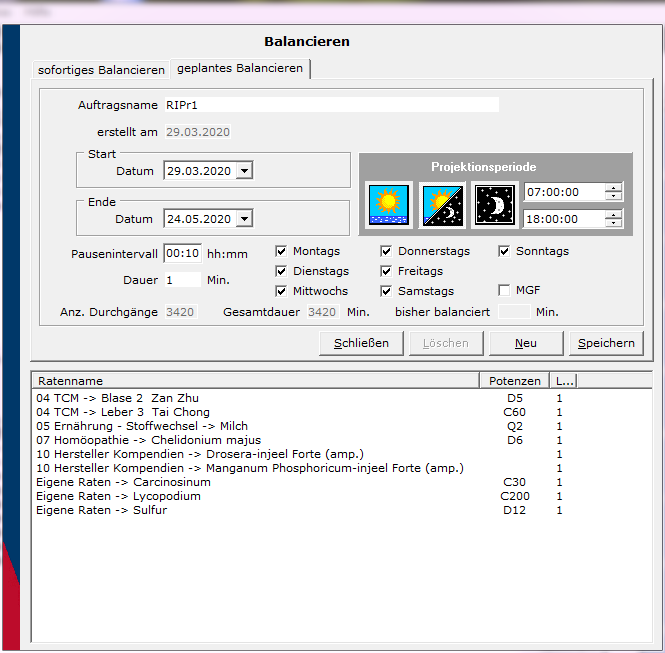665x653 pixels.
Task: Switch to sofortiges Balancieren tab
Action: point(101,70)
